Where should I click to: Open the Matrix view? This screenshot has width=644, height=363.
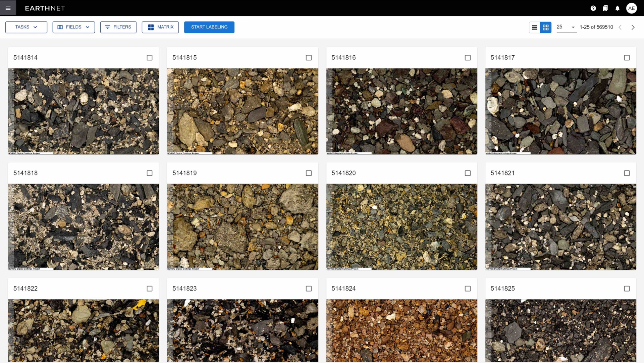pos(160,27)
